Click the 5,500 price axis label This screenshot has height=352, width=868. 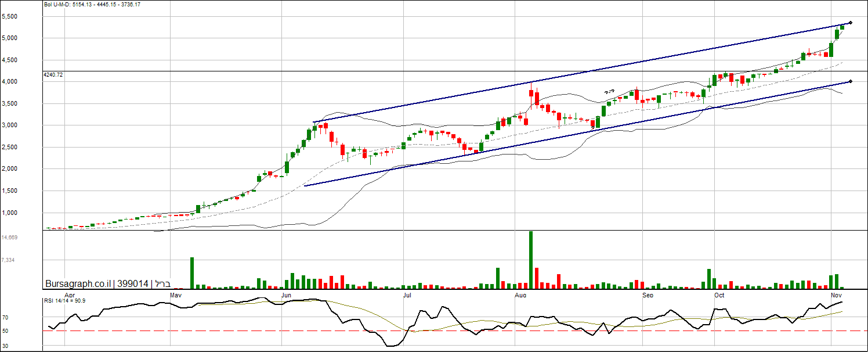10,17
